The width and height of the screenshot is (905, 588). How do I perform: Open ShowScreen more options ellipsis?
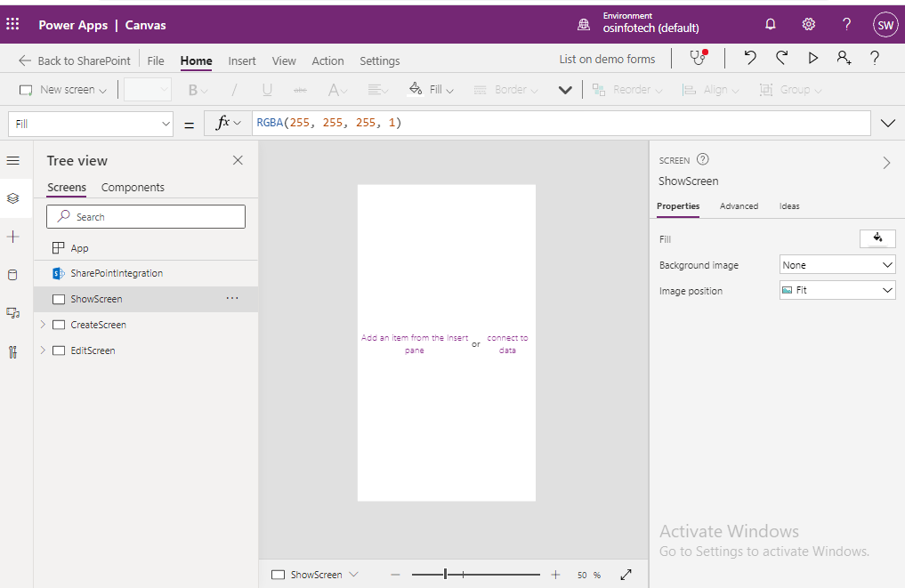232,298
